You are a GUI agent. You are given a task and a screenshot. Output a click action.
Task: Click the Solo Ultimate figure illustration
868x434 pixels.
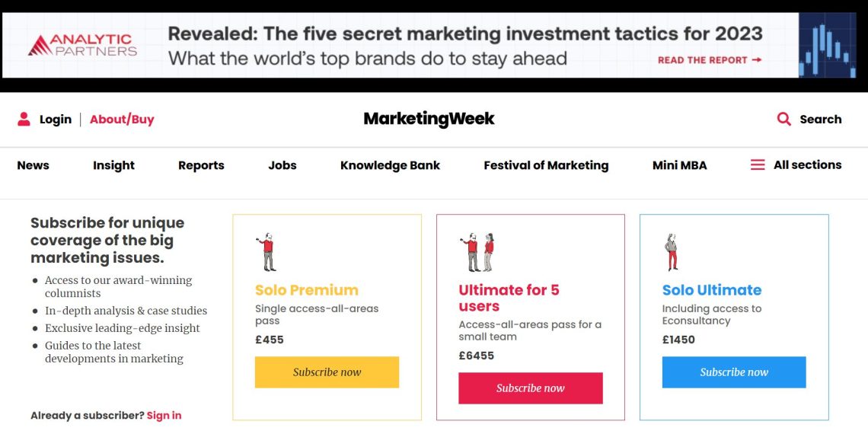671,252
